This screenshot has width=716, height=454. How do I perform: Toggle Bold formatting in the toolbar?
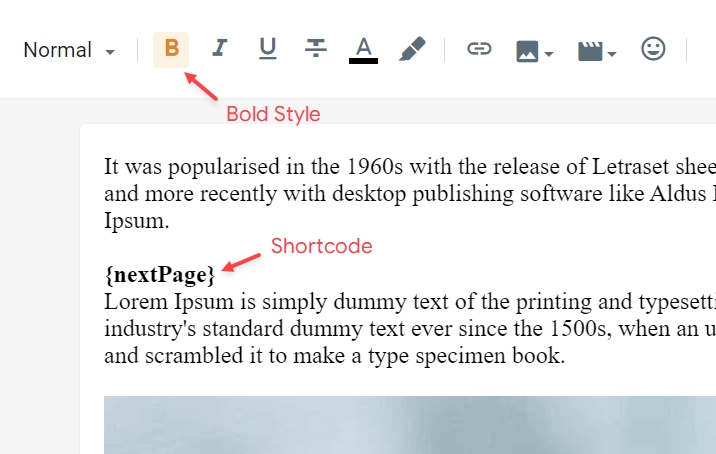click(x=171, y=49)
